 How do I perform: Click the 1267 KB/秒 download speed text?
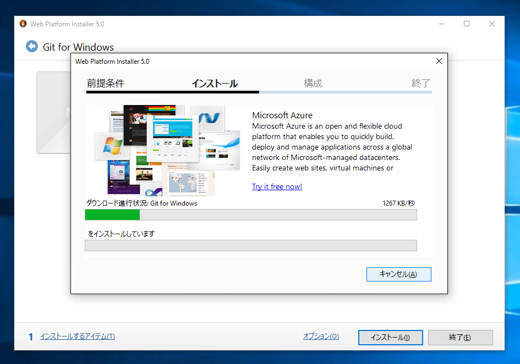point(399,203)
